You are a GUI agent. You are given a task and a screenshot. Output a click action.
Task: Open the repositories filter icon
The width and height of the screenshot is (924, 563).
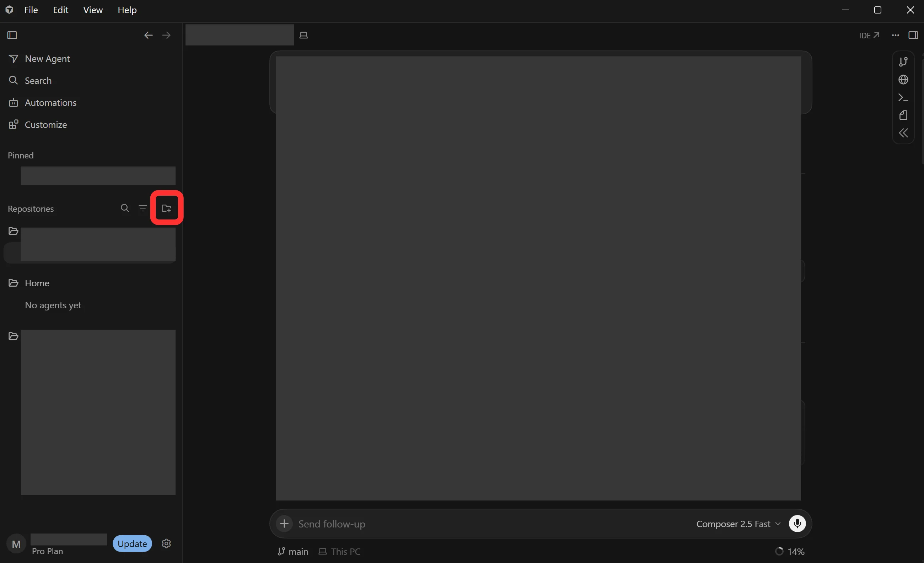click(x=143, y=208)
